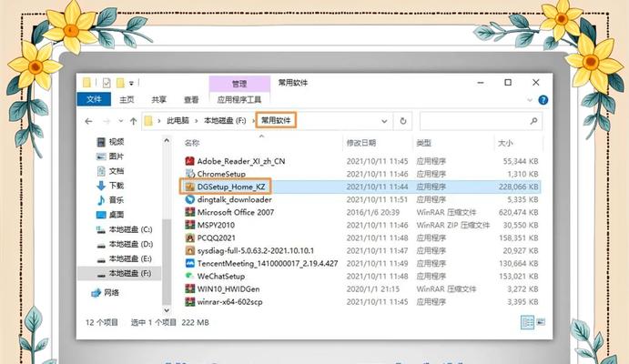Click in the search input field
629x364 pixels.
481,121
